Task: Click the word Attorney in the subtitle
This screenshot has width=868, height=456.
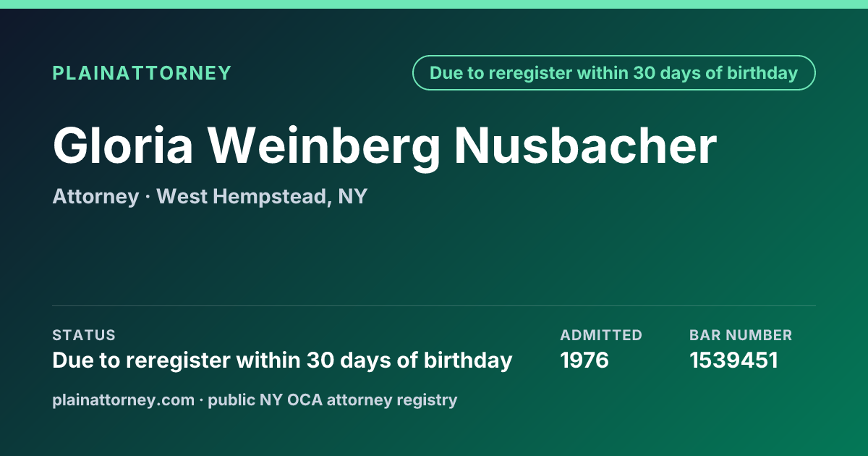Action: coord(95,197)
